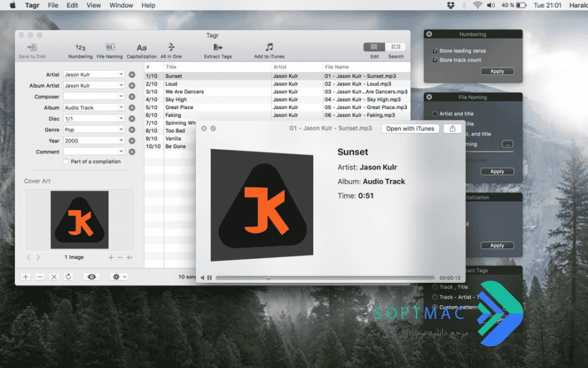Toggle the eye preview button
Screen dimensions: 588x368
tap(91, 277)
